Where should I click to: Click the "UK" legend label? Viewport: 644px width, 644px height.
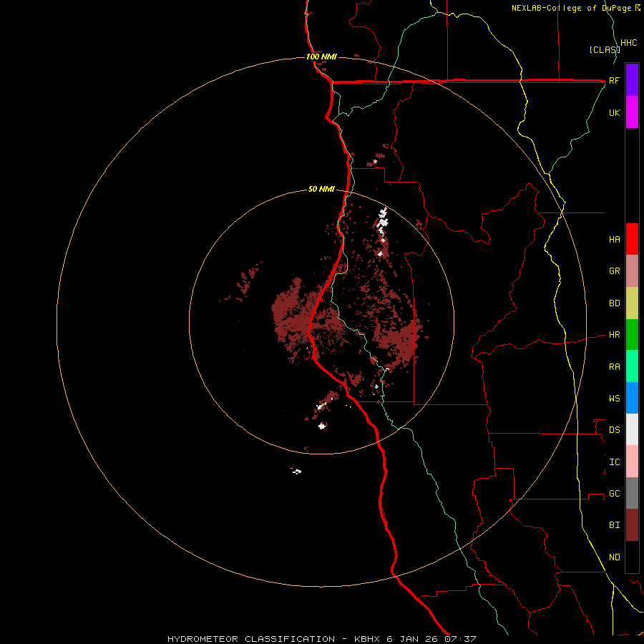pos(614,112)
